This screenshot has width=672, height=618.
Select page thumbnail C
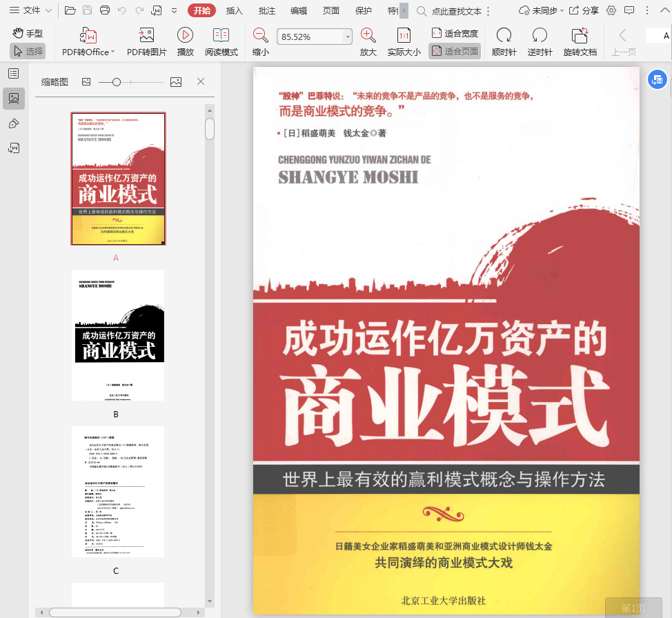pos(118,492)
